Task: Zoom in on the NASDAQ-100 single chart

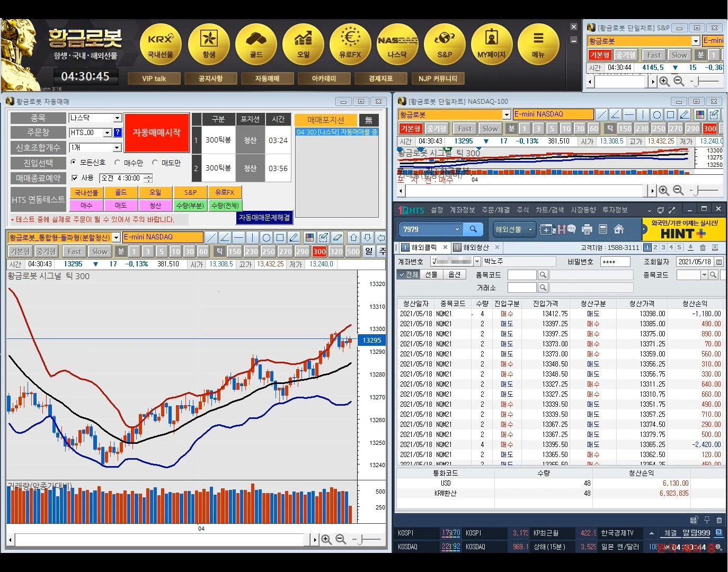Action: pos(663,190)
